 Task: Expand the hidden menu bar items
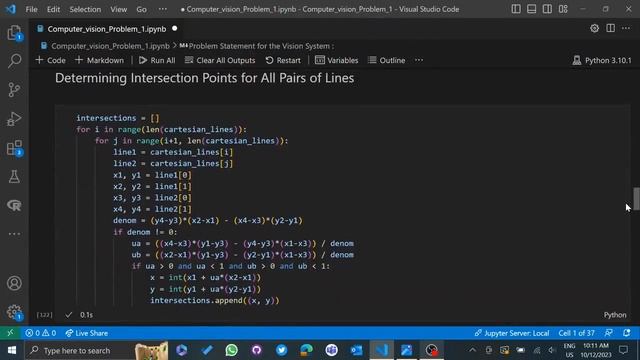tap(162, 9)
